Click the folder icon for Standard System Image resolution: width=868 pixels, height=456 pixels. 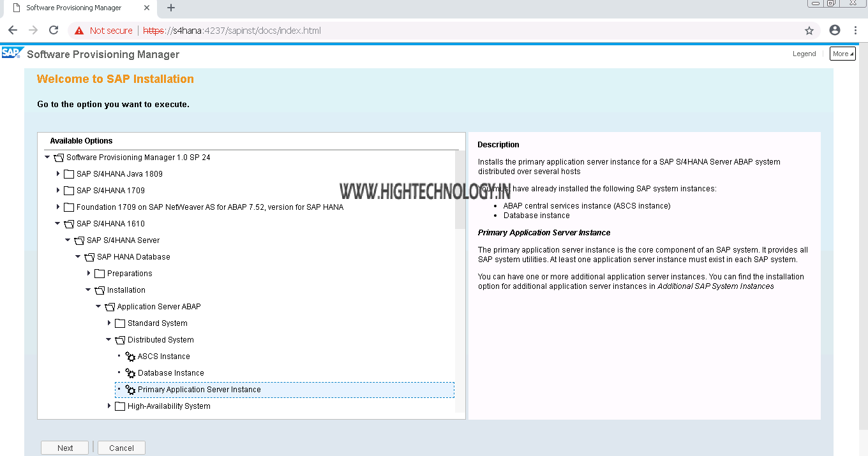point(120,323)
